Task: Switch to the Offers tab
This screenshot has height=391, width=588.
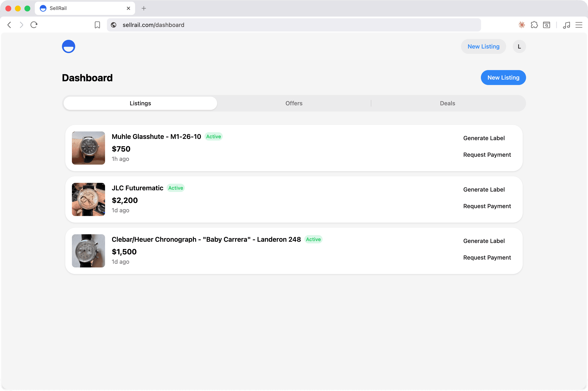Action: [x=294, y=103]
